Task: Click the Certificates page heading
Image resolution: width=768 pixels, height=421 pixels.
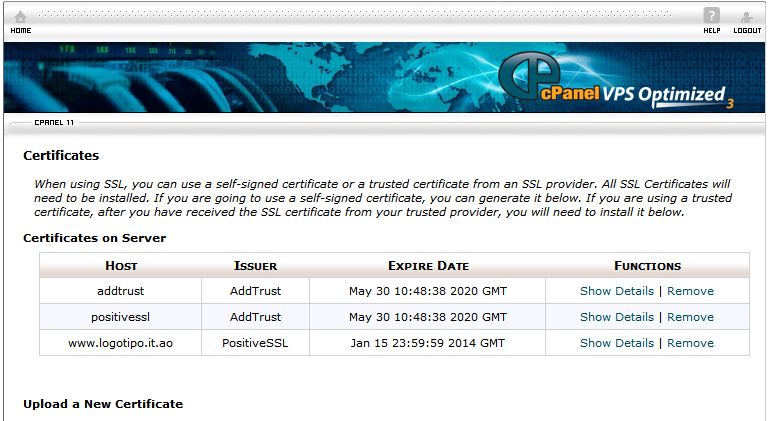Action: tap(61, 155)
